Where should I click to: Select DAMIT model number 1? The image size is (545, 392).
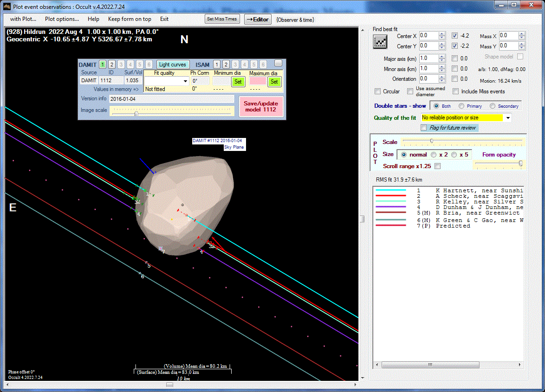[x=103, y=65]
